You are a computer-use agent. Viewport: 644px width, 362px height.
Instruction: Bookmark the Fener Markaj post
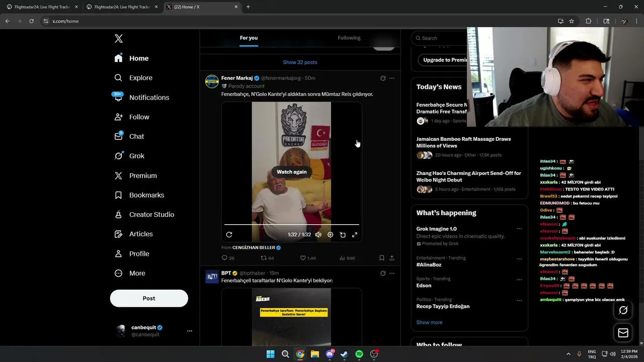tap(382, 258)
